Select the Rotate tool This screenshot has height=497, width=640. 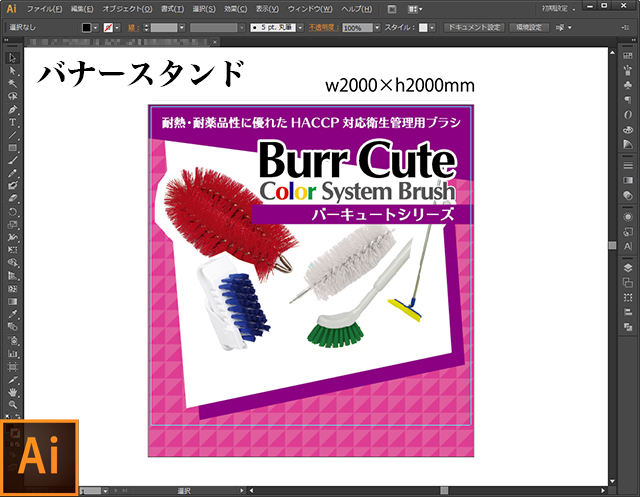point(12,212)
